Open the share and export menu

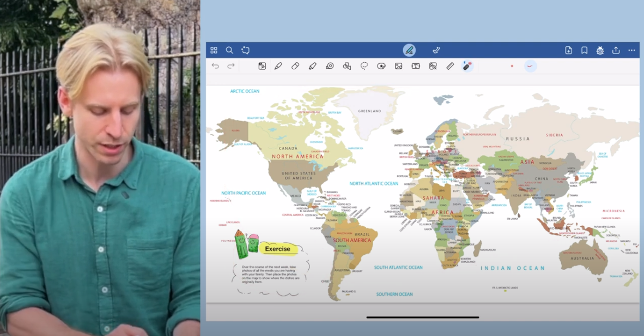(616, 50)
